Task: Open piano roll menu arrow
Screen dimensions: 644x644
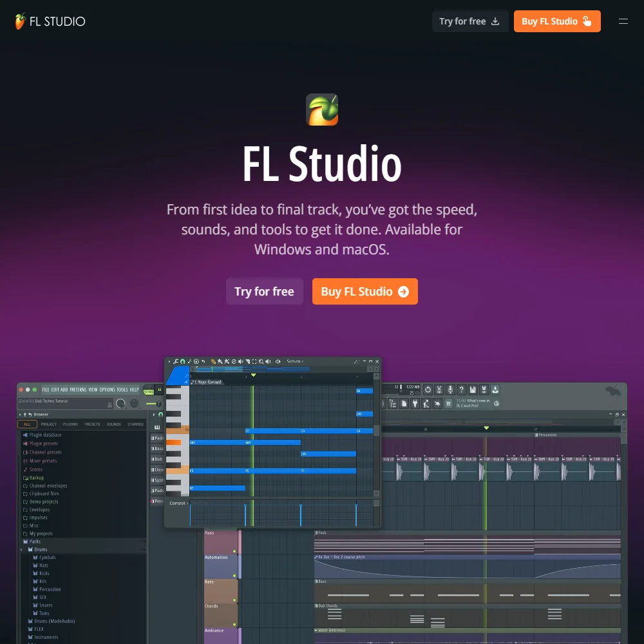Action: pyautogui.click(x=169, y=361)
